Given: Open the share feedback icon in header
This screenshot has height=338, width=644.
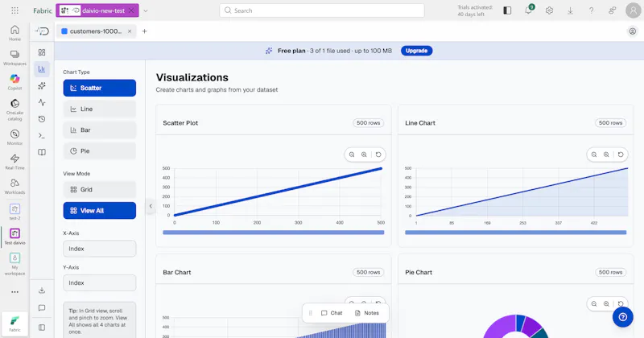Looking at the screenshot, I should click(612, 10).
